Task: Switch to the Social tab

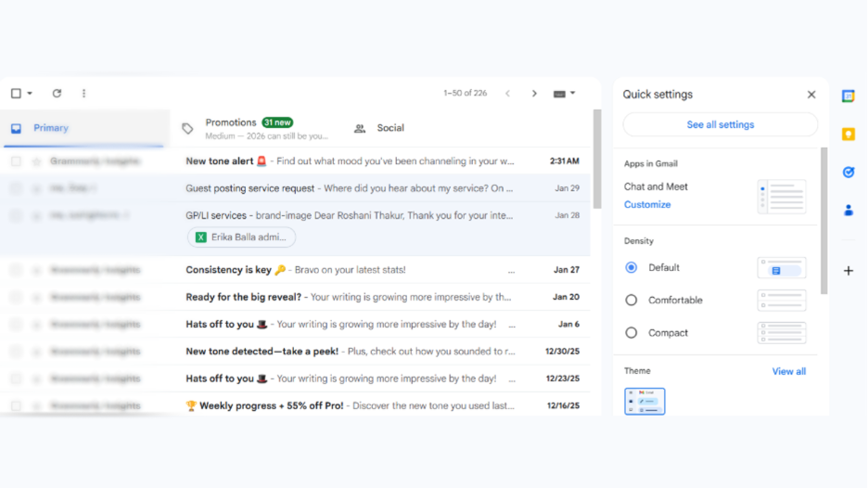Action: point(380,128)
